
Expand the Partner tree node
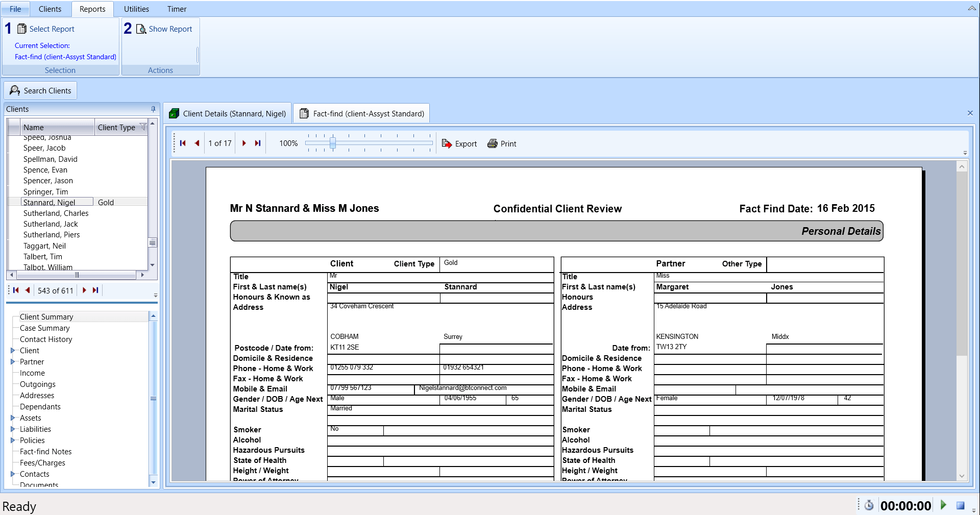pos(13,362)
